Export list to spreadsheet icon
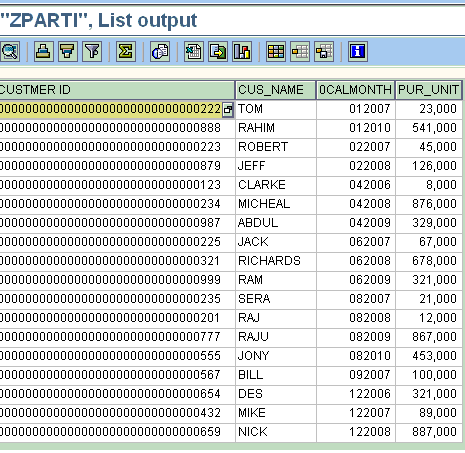 [194, 52]
